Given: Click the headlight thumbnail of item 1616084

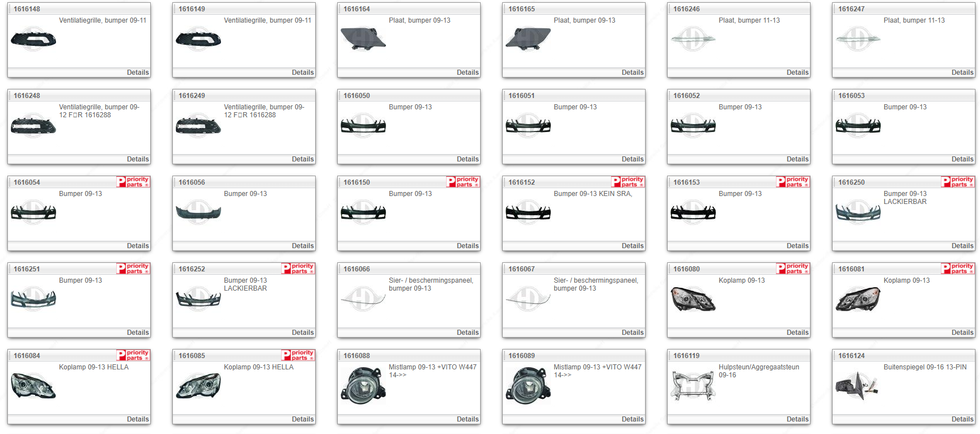Looking at the screenshot, I should pyautogui.click(x=33, y=385).
